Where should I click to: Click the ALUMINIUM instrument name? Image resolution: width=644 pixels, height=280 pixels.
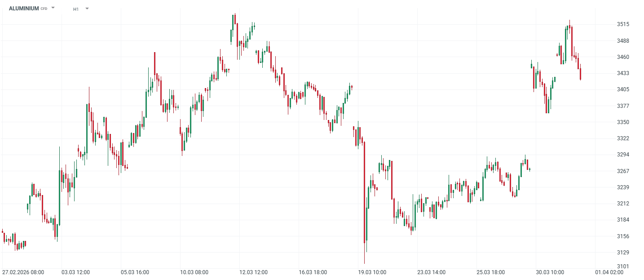tap(24, 9)
